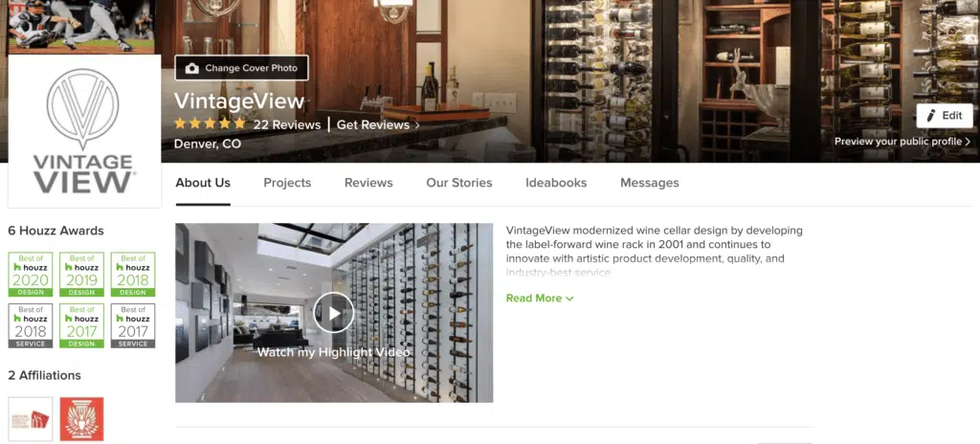The height and width of the screenshot is (444, 980).
Task: Click the pencil icon on the Edit button
Action: coord(930,116)
